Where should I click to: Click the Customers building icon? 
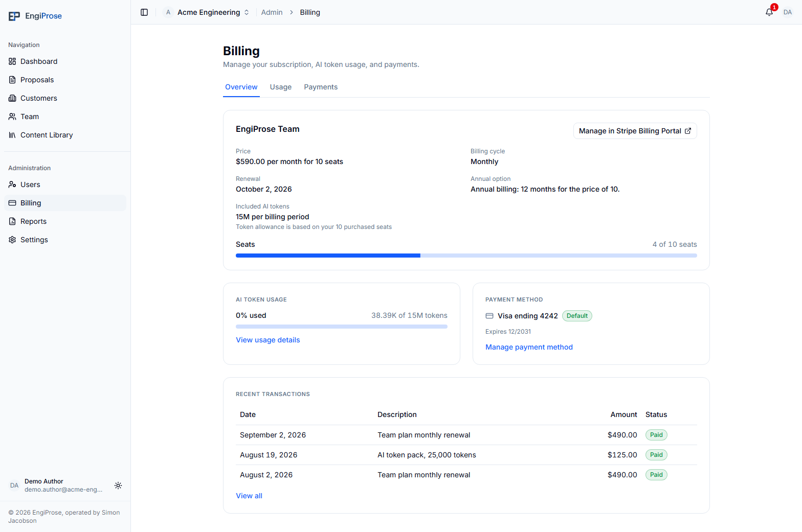tap(12, 98)
